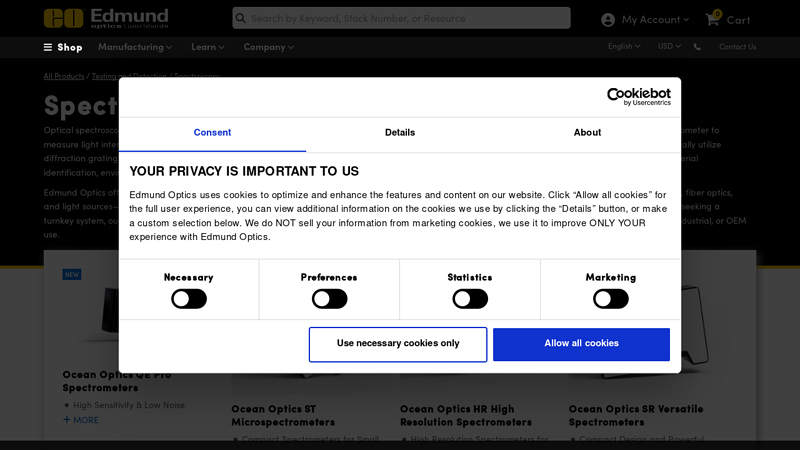Open Ocean Optics HR High Resolution Spectrometers

tap(466, 415)
